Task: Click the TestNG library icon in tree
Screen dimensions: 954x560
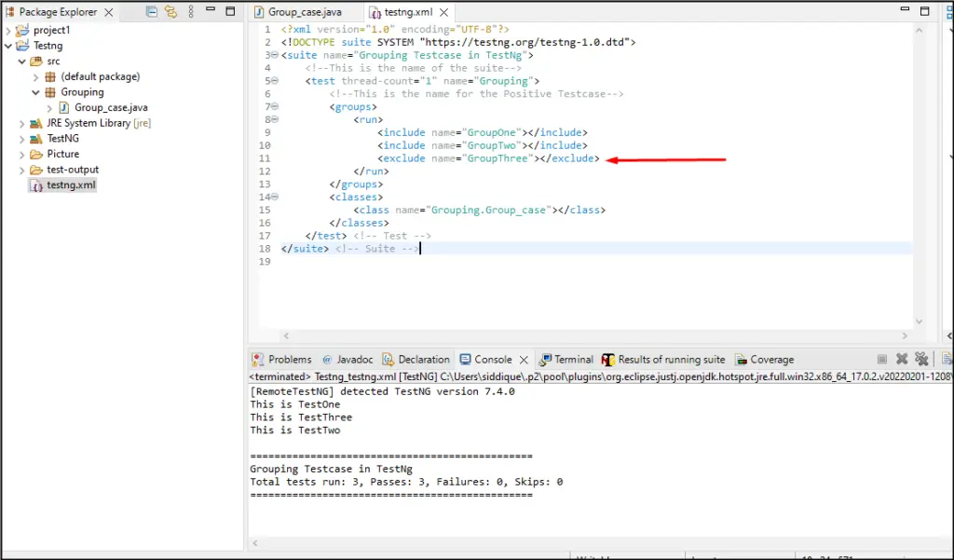Action: tap(36, 139)
